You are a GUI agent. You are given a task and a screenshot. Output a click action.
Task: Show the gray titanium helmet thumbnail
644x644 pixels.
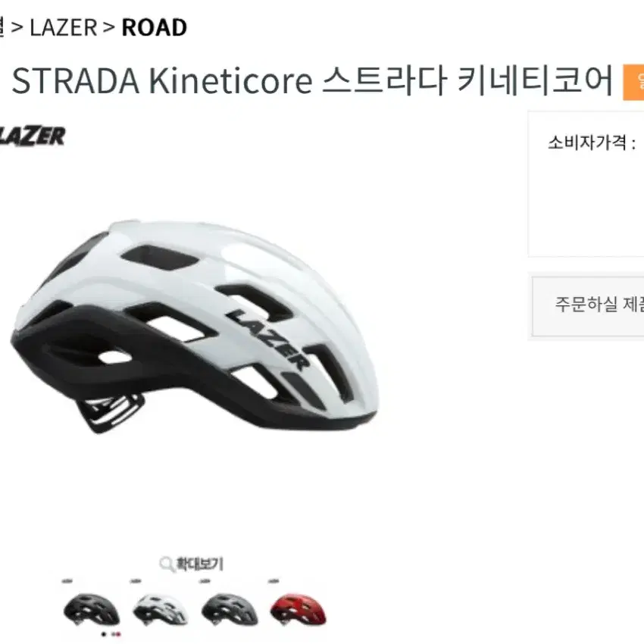coord(230,609)
